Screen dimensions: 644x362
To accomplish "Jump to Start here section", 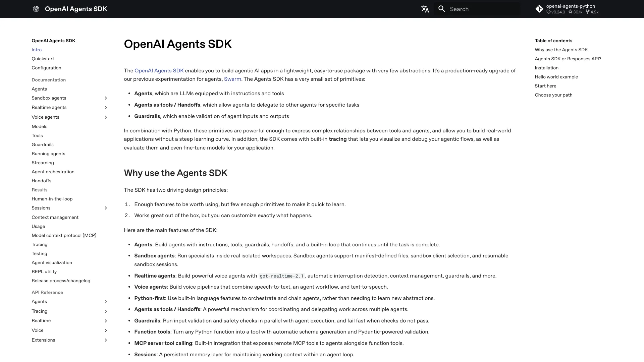I will (x=545, y=86).
